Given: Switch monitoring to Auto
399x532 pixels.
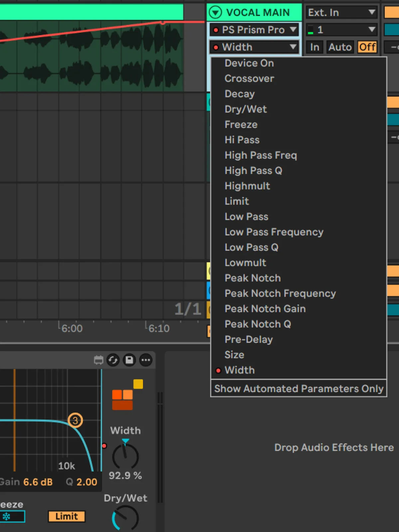Looking at the screenshot, I should [x=340, y=47].
